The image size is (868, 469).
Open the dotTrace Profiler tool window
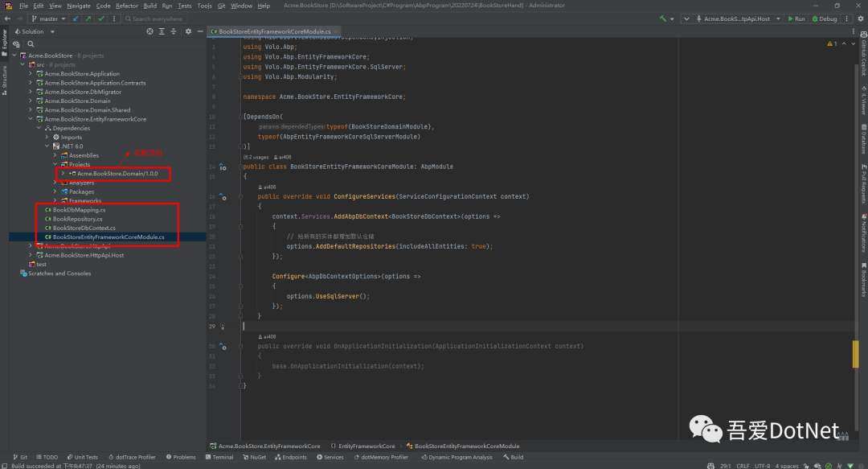(133, 458)
